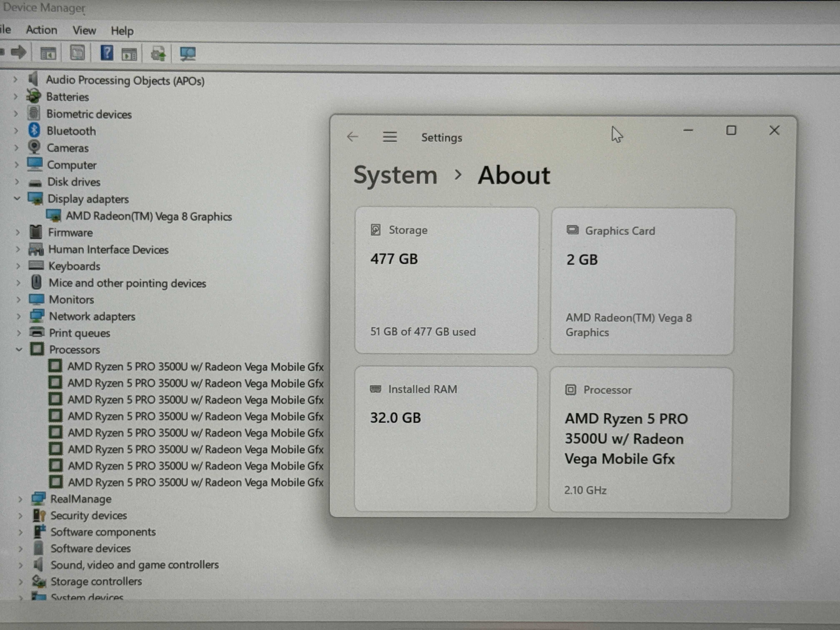Go back using the Settings back arrow
Screen dimensions: 840x630
point(352,137)
